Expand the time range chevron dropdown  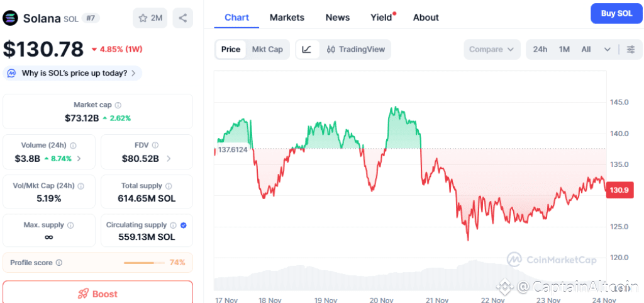[607, 49]
